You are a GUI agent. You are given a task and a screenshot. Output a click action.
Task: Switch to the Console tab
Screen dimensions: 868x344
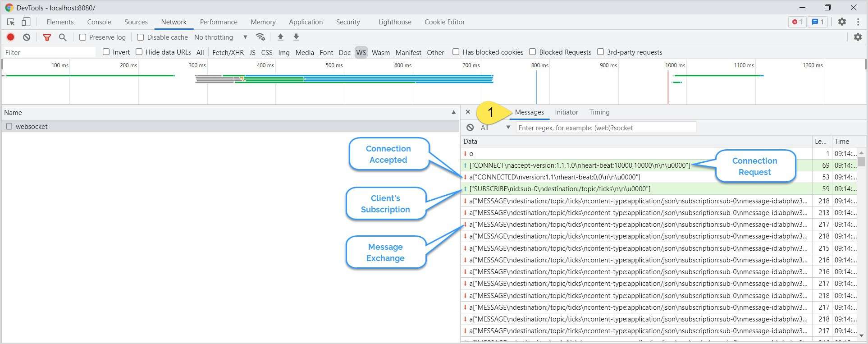[x=99, y=22]
